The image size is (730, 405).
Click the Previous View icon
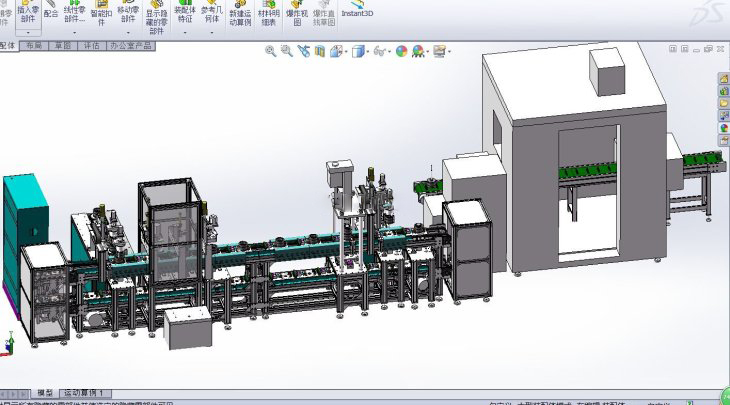(x=304, y=51)
